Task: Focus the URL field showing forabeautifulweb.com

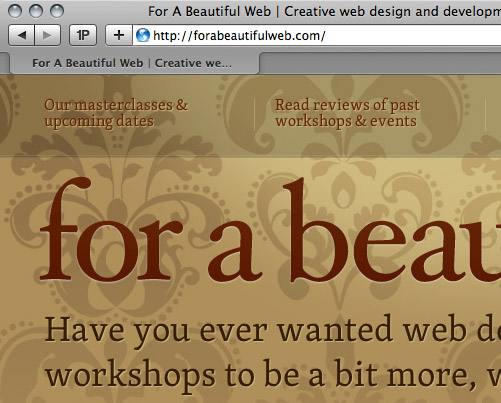Action: (317, 35)
